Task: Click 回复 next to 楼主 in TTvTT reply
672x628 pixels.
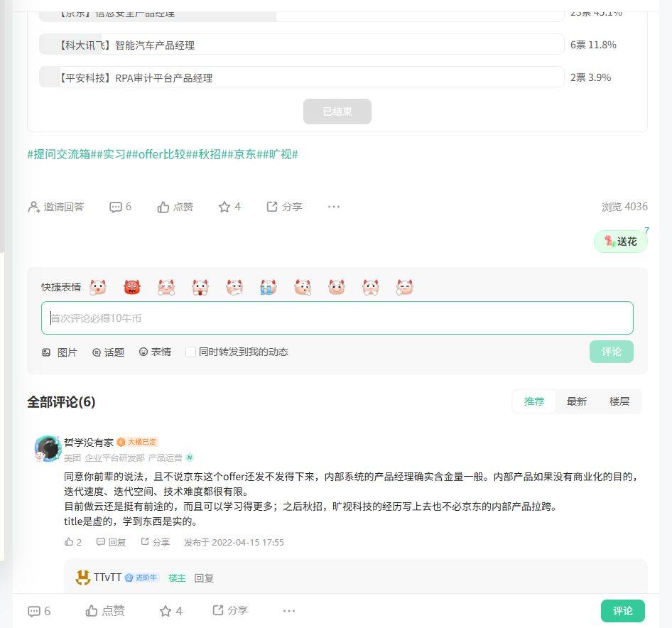Action: (204, 578)
